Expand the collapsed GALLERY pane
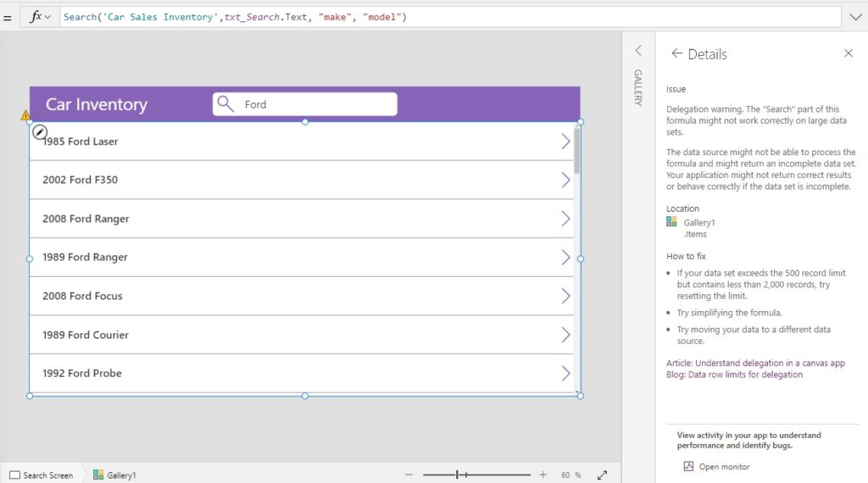868x483 pixels. 638,50
